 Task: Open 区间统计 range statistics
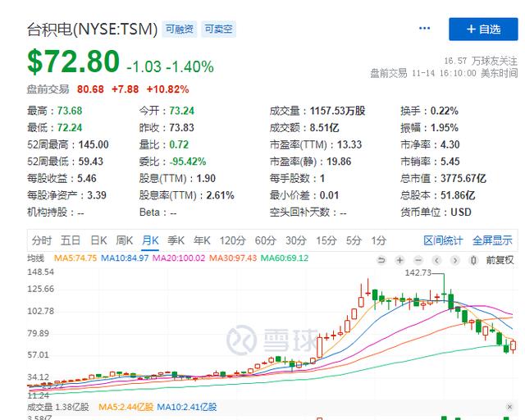click(443, 240)
